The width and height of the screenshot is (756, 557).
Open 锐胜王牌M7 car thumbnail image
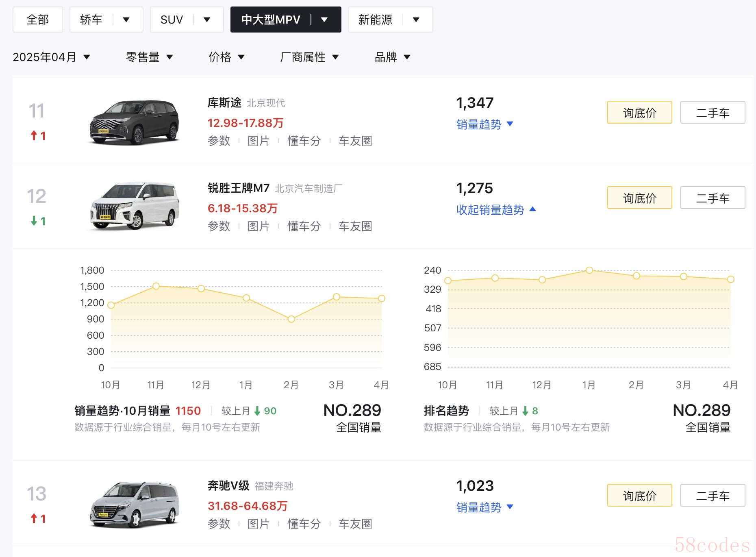134,207
